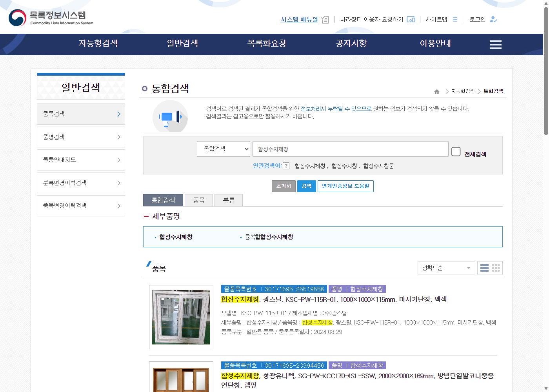This screenshot has width=549, height=392.
Task: Switch to the 분류 tab
Action: coord(229,200)
